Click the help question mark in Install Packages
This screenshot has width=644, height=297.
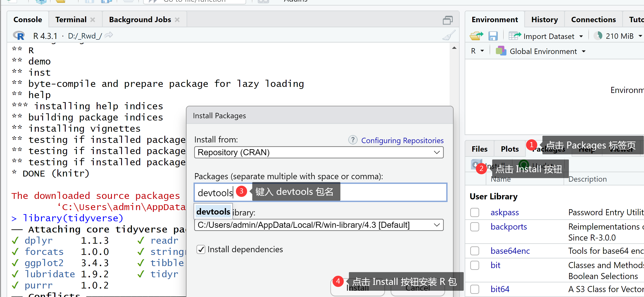[x=353, y=140]
